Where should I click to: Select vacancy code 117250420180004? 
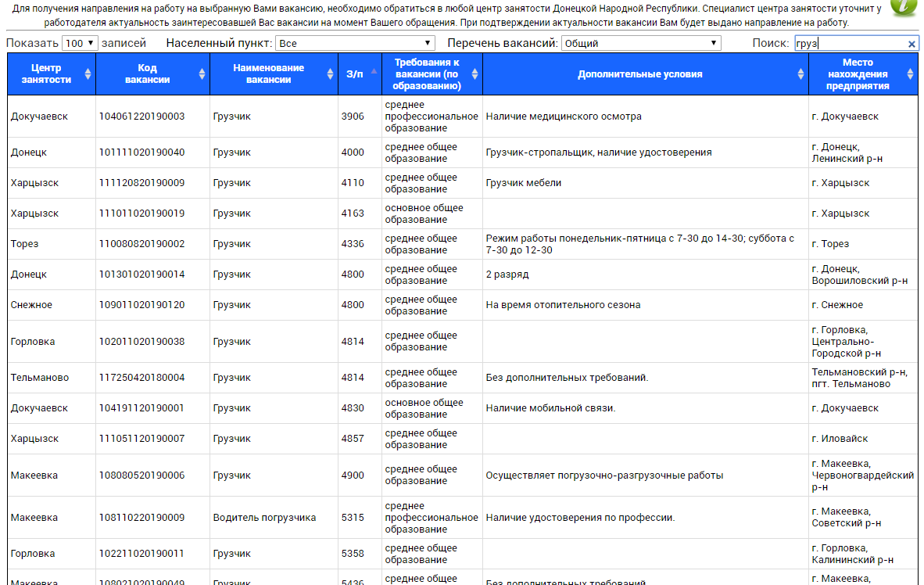coord(141,378)
